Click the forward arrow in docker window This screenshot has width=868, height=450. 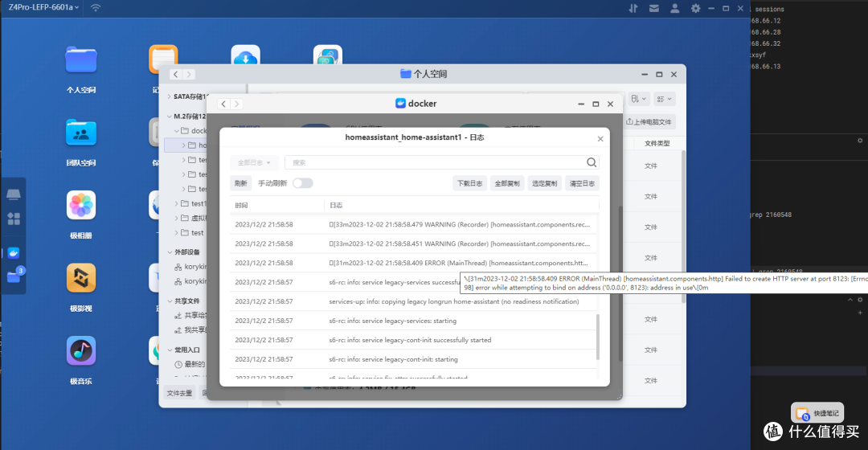[236, 104]
